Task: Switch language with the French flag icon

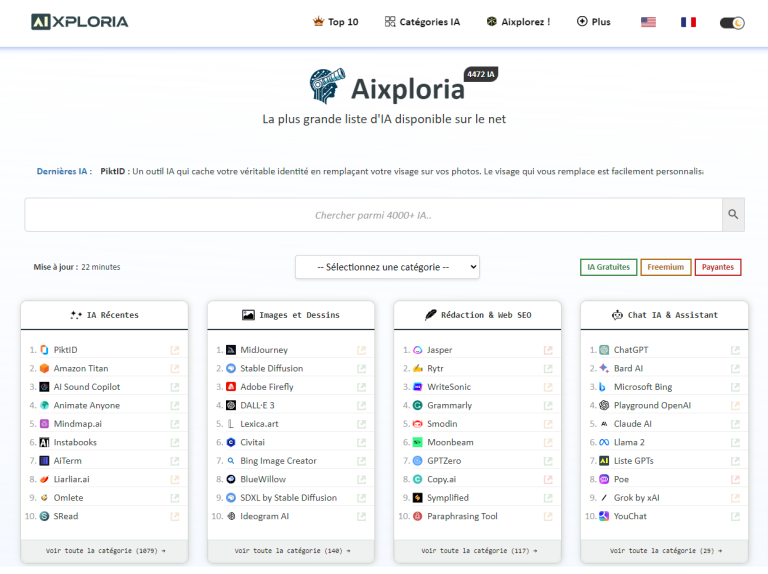Action: [688, 22]
